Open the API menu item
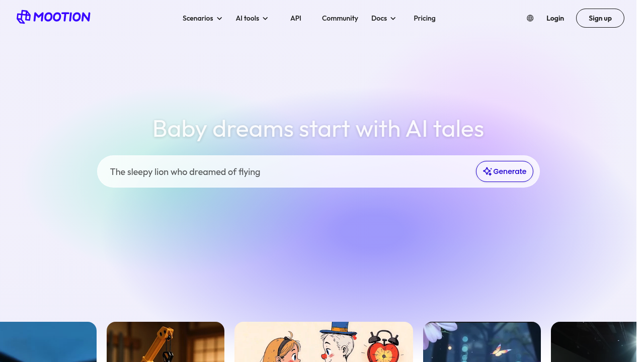Image resolution: width=644 pixels, height=362 pixels. click(x=296, y=18)
